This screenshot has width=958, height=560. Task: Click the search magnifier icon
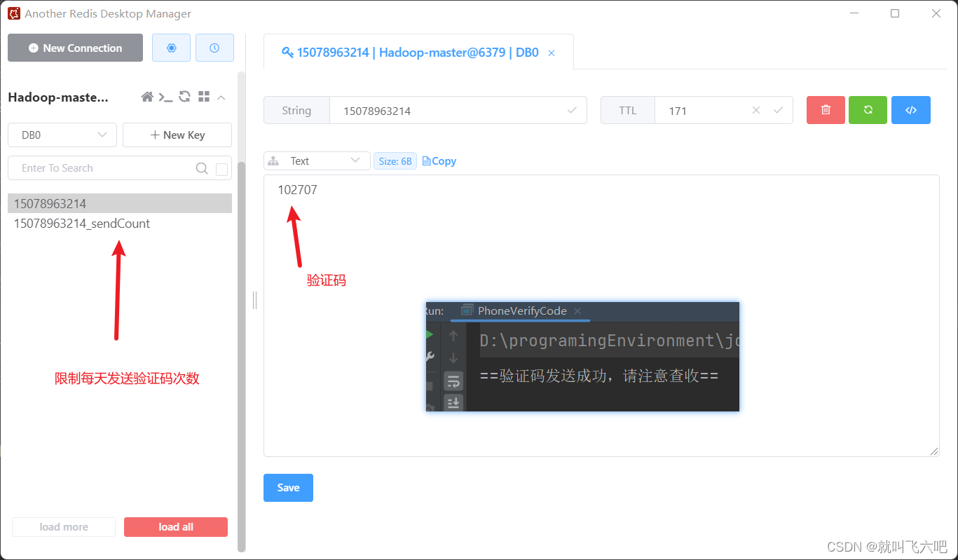click(x=202, y=168)
